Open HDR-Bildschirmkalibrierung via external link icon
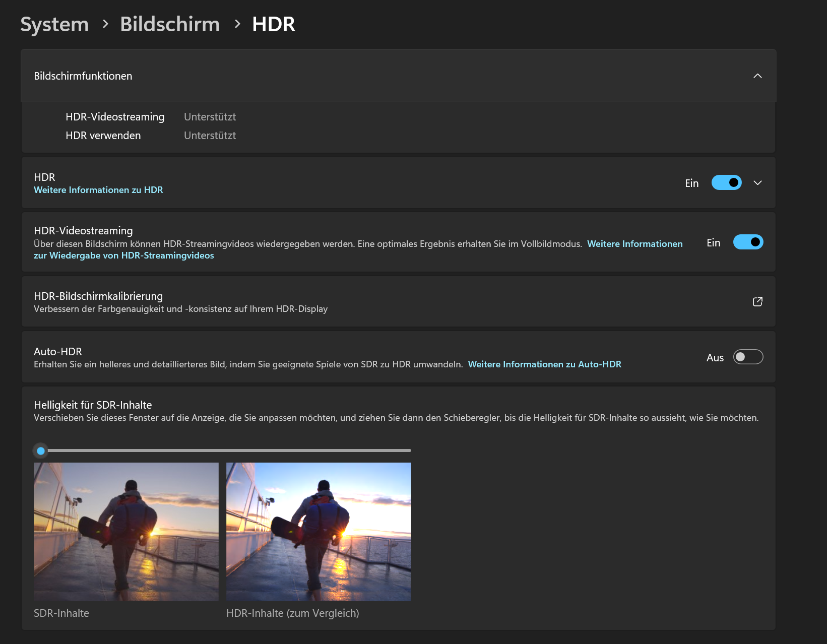The width and height of the screenshot is (827, 644). (757, 301)
